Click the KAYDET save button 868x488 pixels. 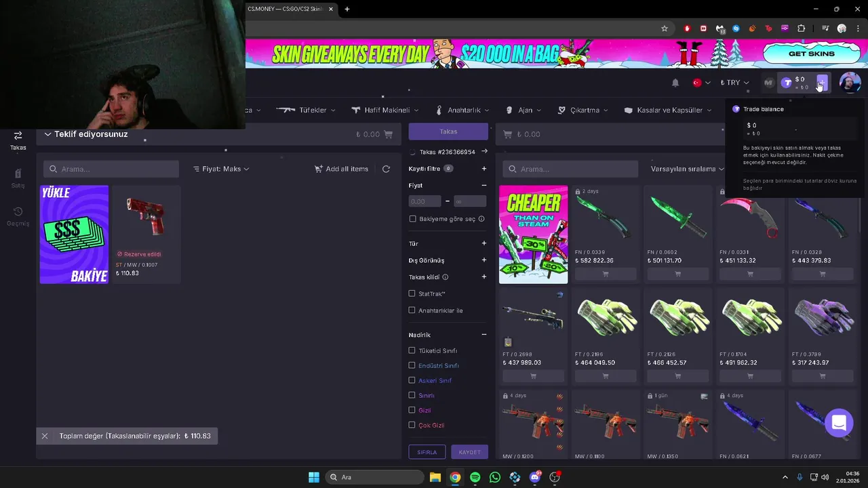pos(469,452)
